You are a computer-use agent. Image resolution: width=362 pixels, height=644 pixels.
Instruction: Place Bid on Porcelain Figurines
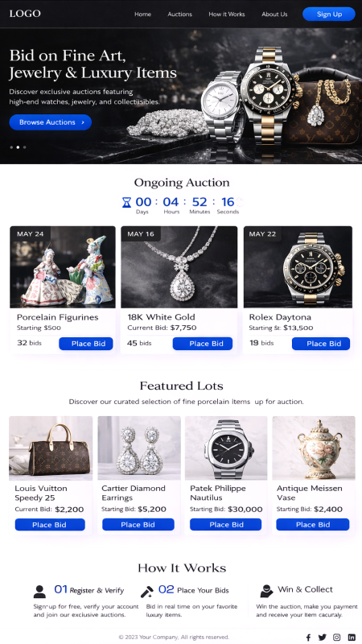click(86, 344)
